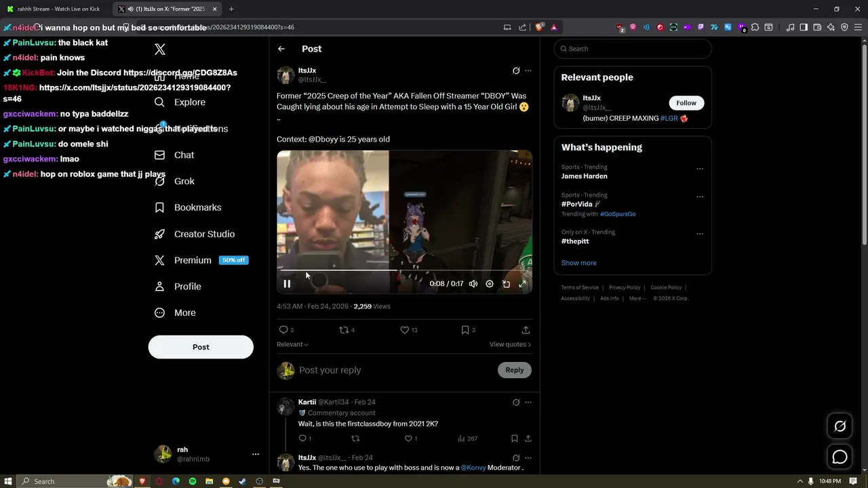Bookmark the main post
The height and width of the screenshot is (488, 868).
(x=469, y=330)
